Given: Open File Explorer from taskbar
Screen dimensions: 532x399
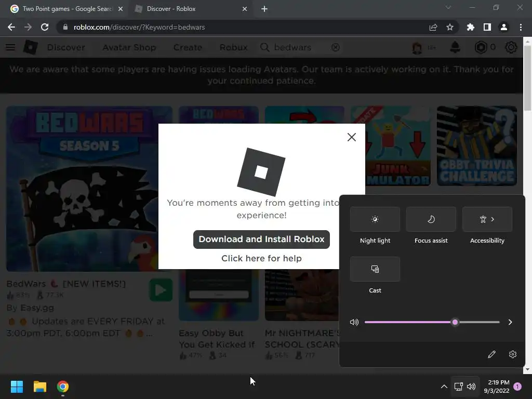Looking at the screenshot, I should pos(39,387).
